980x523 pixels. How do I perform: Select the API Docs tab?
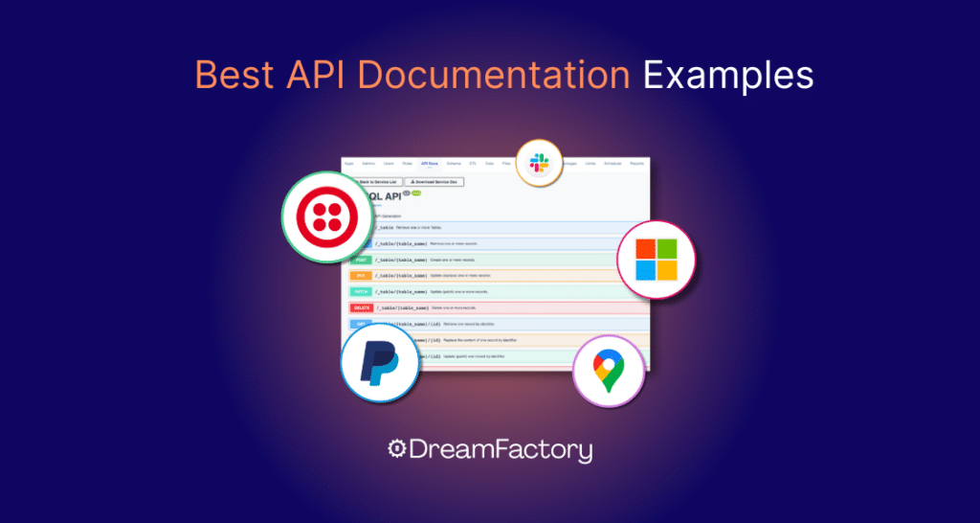point(430,163)
